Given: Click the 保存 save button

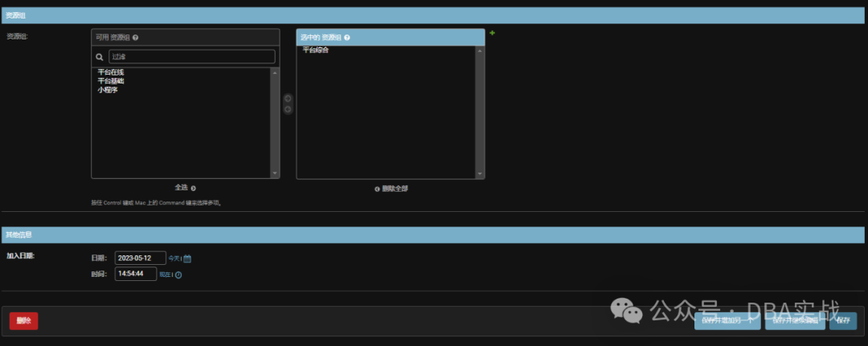Looking at the screenshot, I should [843, 320].
